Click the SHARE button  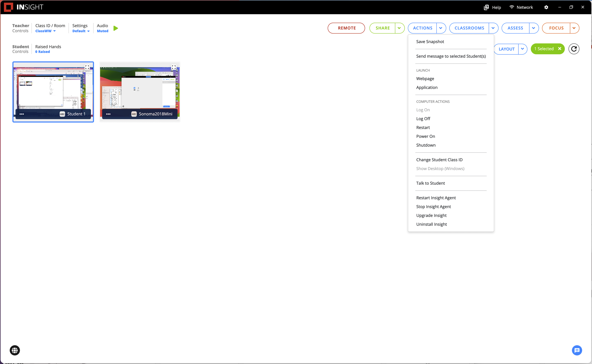(x=382, y=28)
